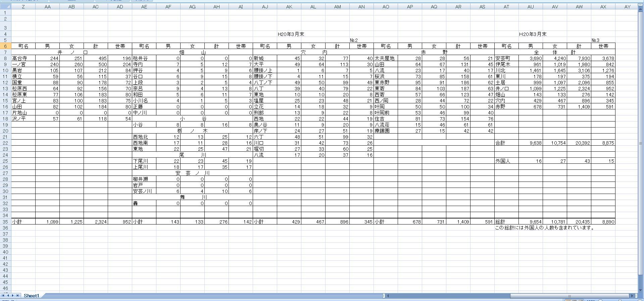Click the Select All corner box
Viewport: 644px width, 301px height.
pos(5,7)
